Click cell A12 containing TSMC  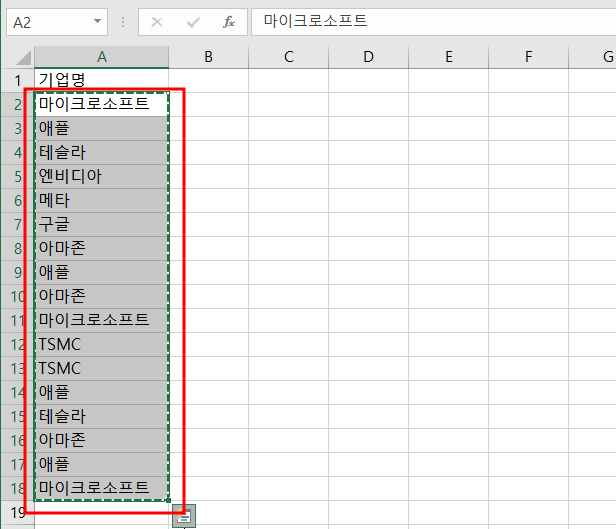click(102, 344)
